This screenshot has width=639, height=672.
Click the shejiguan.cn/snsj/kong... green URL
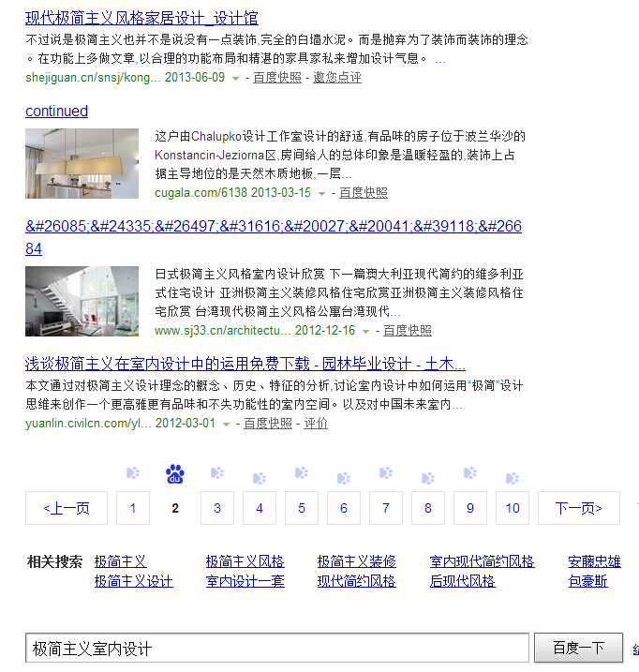tap(93, 78)
